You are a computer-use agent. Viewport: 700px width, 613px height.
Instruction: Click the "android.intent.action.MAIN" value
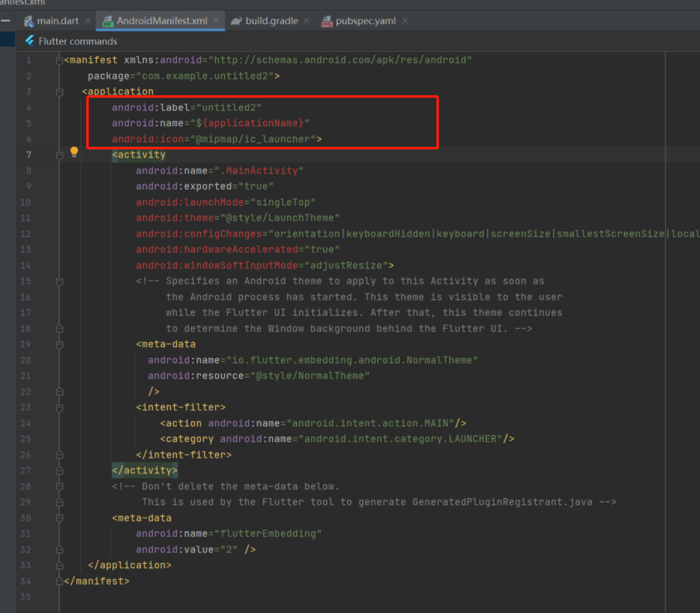(370, 424)
